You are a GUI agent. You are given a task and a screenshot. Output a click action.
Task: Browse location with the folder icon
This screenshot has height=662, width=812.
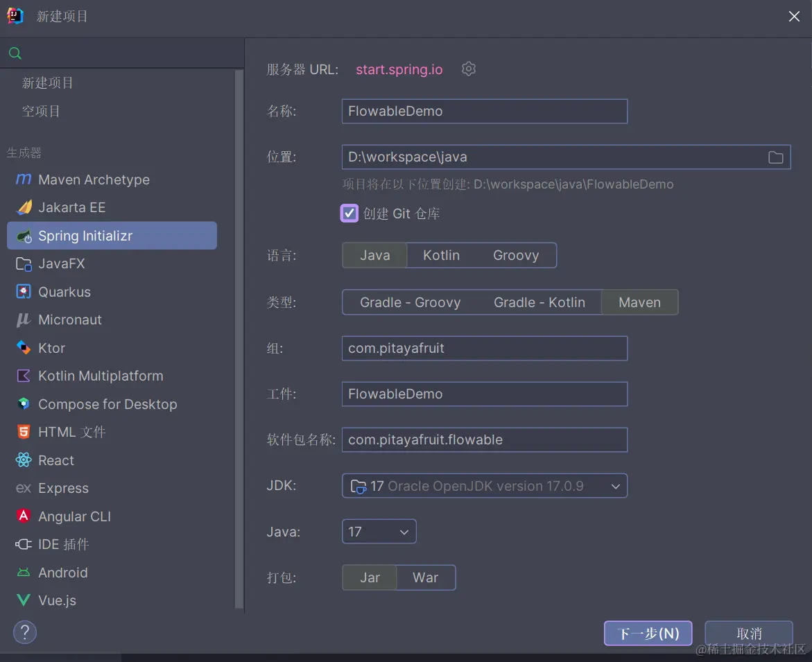(776, 157)
